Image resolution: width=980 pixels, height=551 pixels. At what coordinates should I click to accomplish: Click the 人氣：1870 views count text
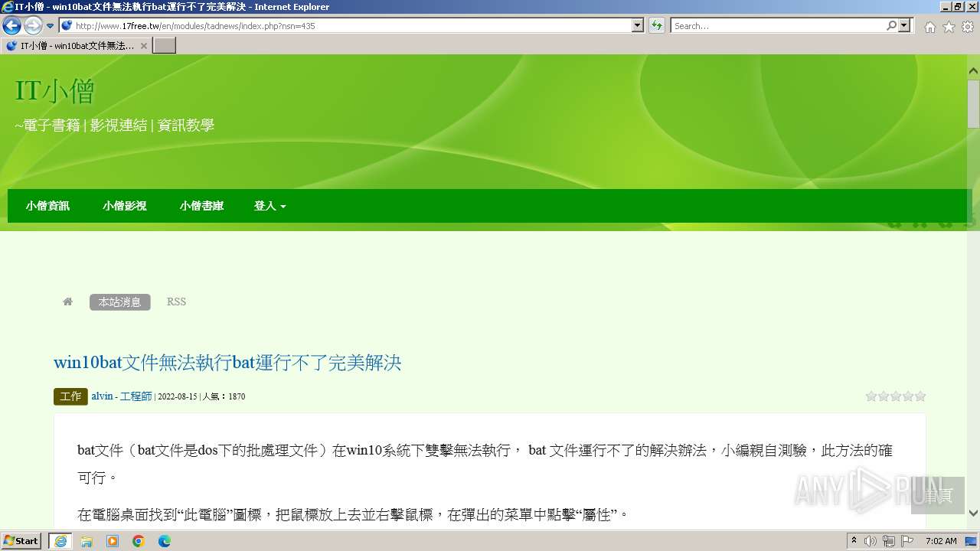pyautogui.click(x=224, y=396)
